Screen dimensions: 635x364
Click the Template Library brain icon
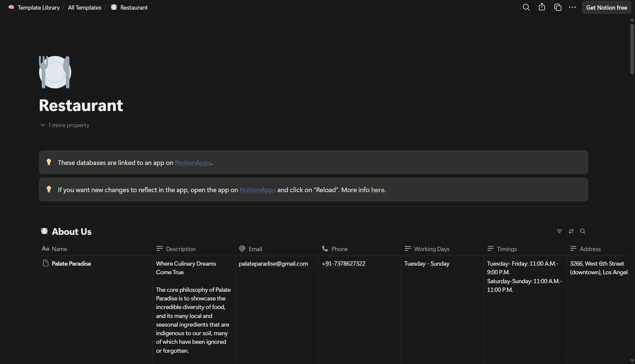pyautogui.click(x=11, y=8)
